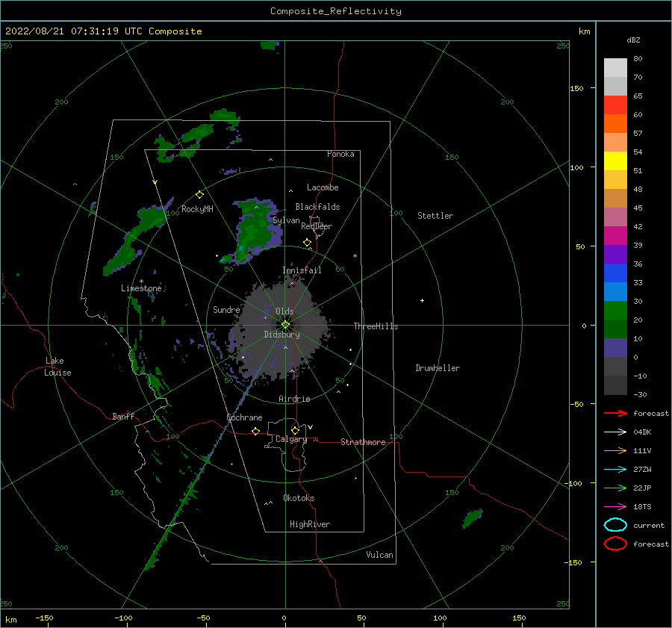Click the km unit label at top right
672x628 pixels.
(x=584, y=31)
